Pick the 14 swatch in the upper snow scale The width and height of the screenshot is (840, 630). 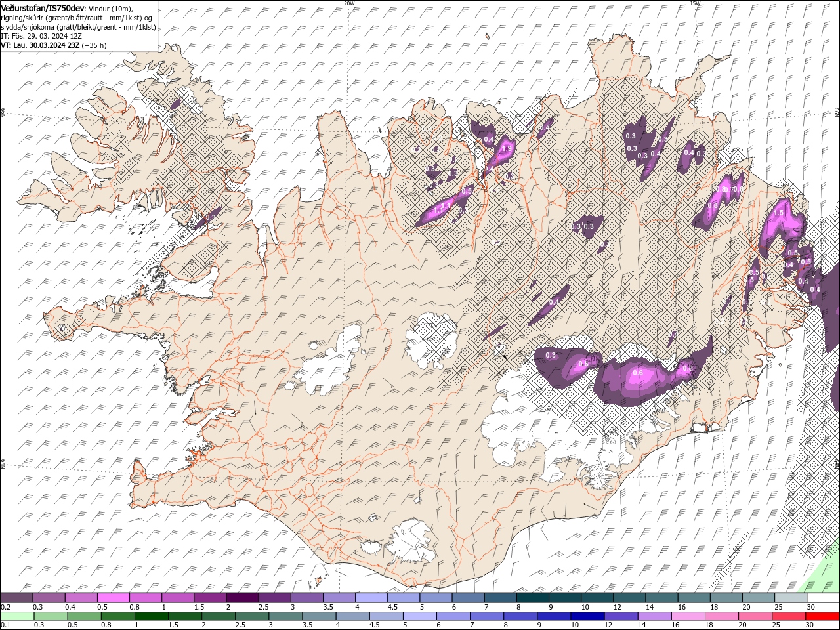(662, 598)
